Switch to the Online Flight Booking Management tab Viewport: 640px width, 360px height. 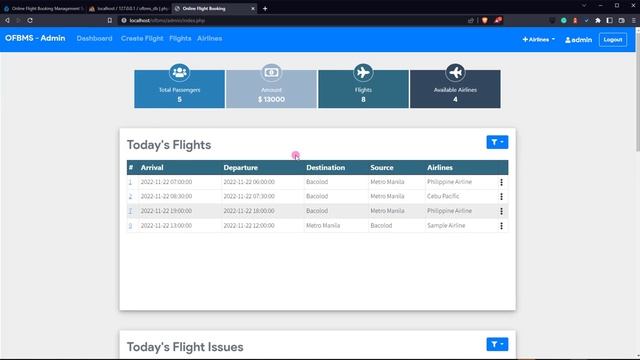click(x=43, y=8)
